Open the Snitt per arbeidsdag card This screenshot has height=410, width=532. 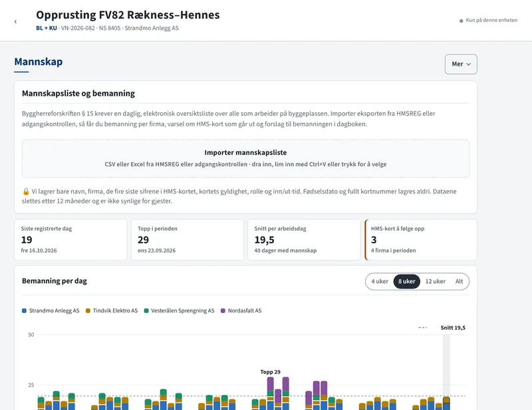[x=304, y=240]
